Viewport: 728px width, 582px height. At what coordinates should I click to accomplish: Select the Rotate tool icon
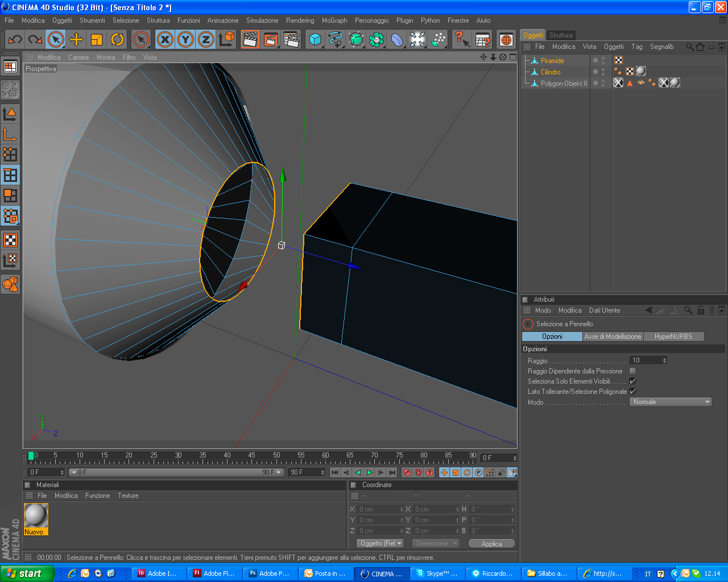point(117,39)
